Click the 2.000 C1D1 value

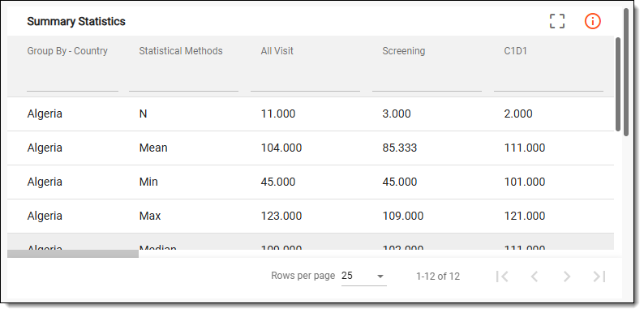[x=518, y=114]
